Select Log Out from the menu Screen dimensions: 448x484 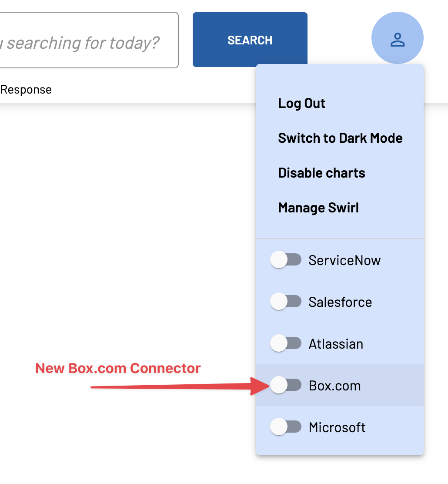pyautogui.click(x=302, y=104)
